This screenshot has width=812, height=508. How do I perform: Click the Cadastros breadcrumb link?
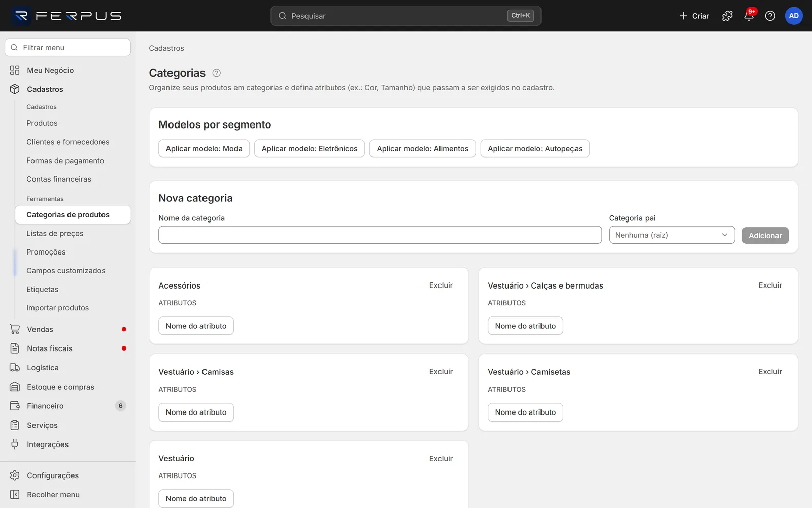(166, 48)
